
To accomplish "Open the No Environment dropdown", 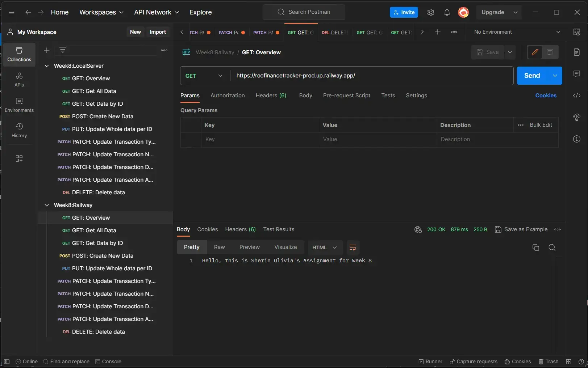I will tap(517, 32).
